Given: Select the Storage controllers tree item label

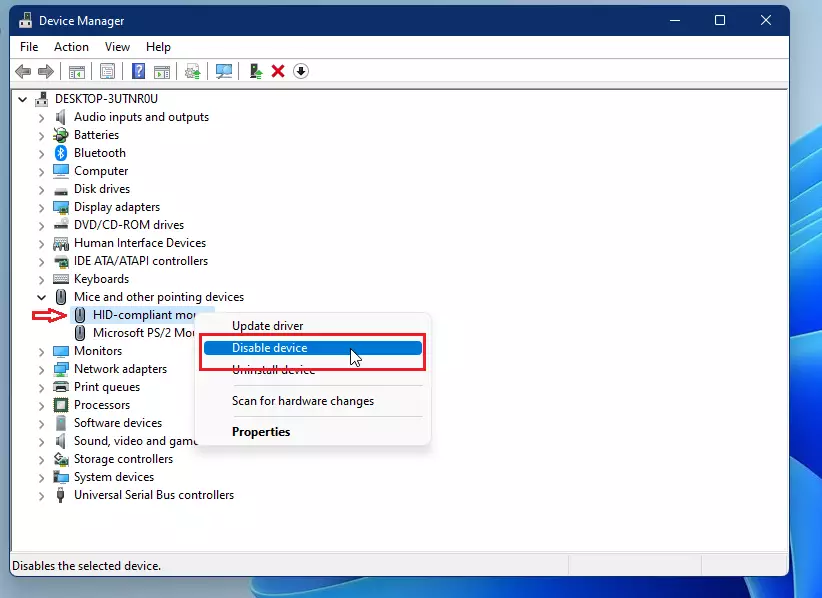Looking at the screenshot, I should (x=123, y=459).
